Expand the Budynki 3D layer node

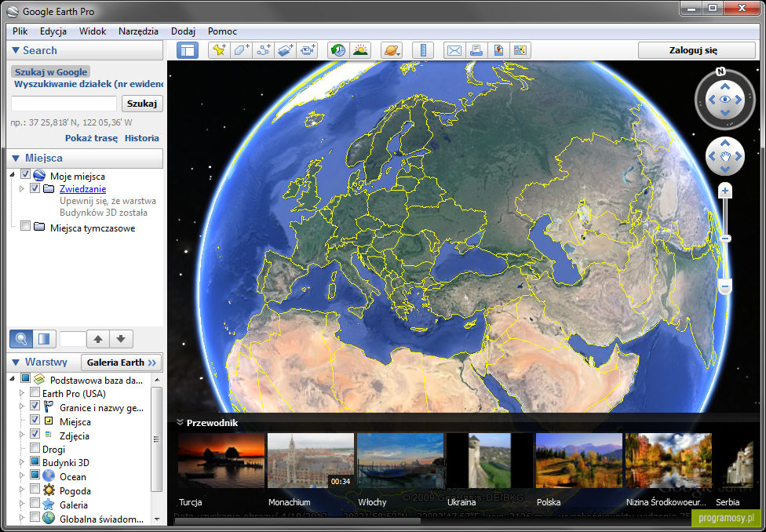[21, 461]
